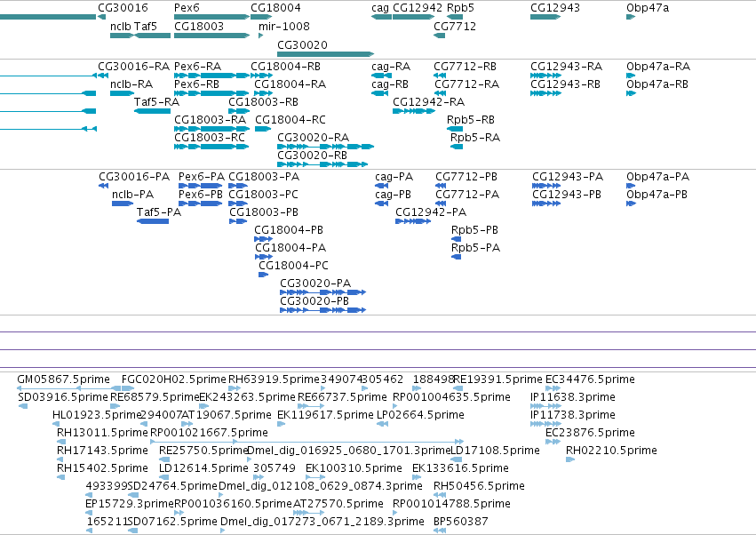The image size is (756, 535).
Task: Click the CG12942 gene label
Action: pyautogui.click(x=418, y=8)
